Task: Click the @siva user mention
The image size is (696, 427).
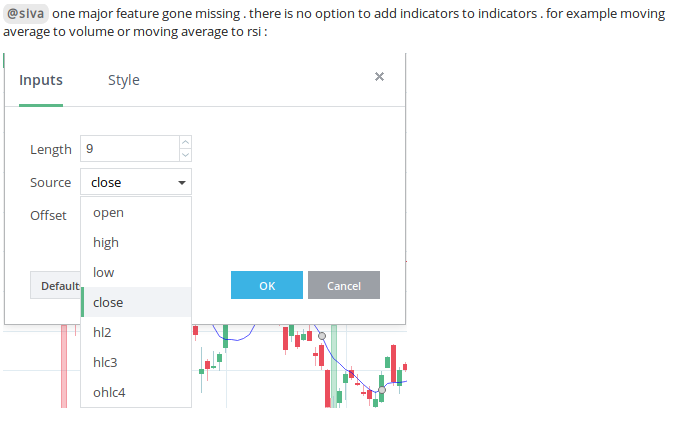Action: coord(26,13)
